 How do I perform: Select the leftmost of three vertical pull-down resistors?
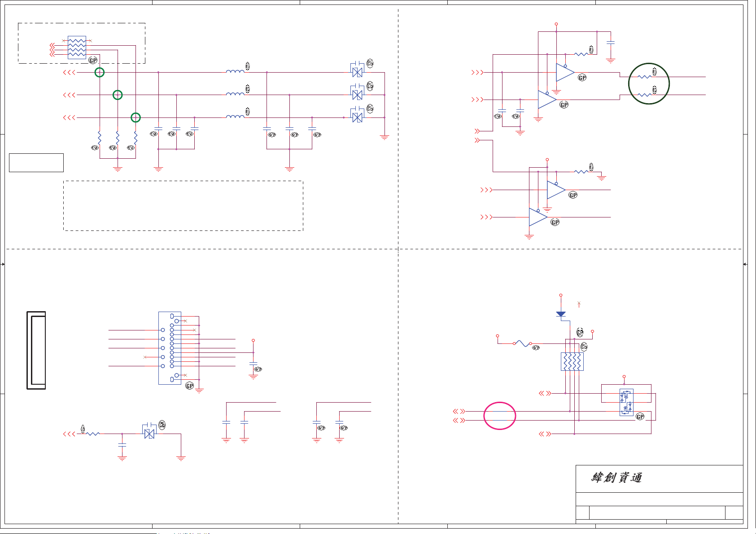(100, 139)
